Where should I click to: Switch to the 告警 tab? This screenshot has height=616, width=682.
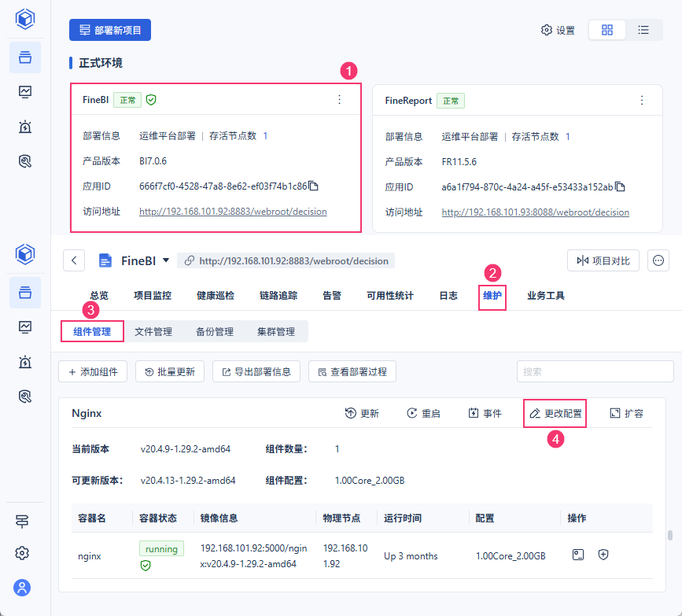[332, 296]
